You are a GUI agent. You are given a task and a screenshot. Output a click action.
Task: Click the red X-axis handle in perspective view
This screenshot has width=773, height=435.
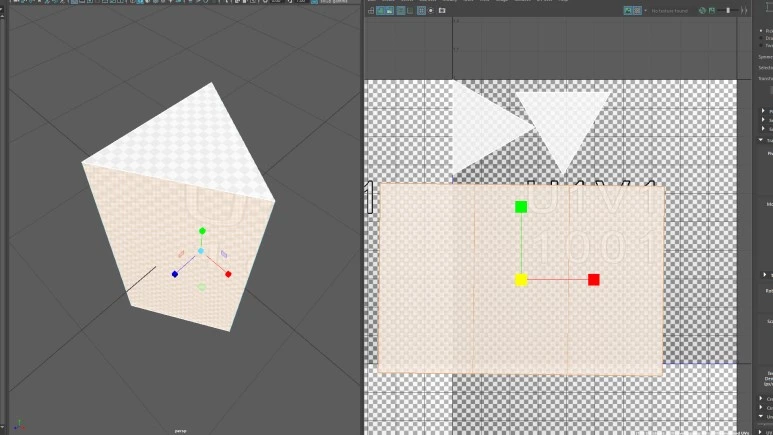tap(228, 274)
